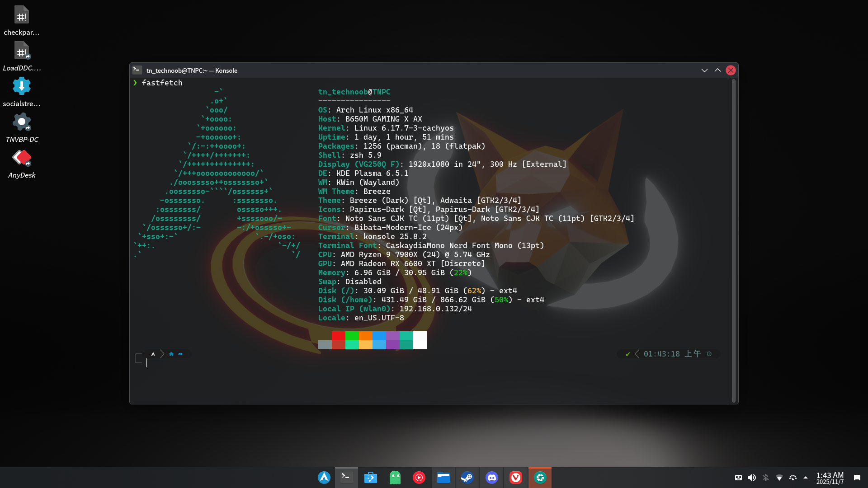Open Dolphin file manager in the taskbar
This screenshot has height=488, width=868.
point(443,478)
